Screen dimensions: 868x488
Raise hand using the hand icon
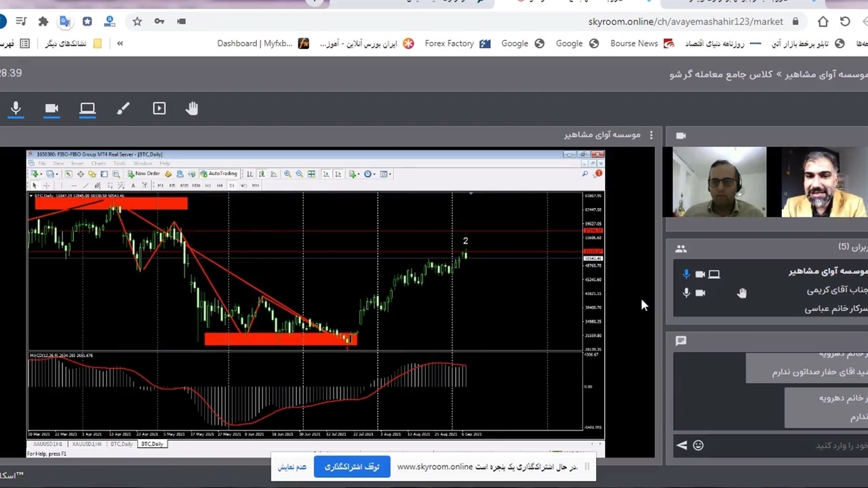192,108
